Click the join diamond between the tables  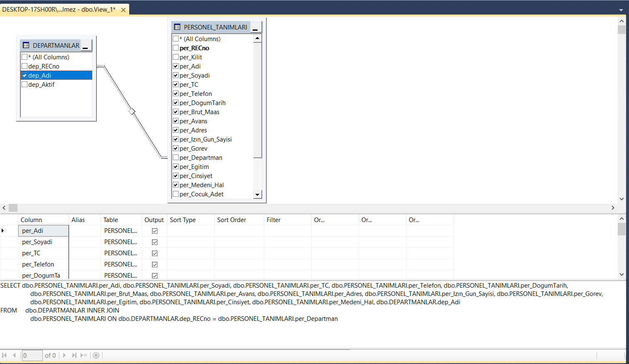[132, 111]
